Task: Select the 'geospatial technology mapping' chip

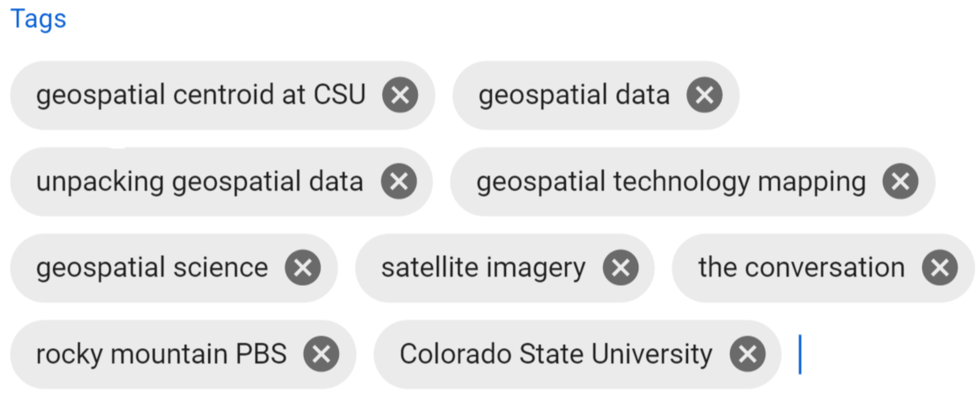Action: click(671, 181)
